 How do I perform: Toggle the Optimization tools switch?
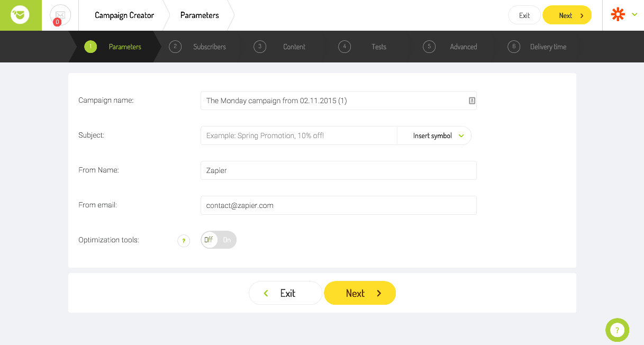click(219, 240)
